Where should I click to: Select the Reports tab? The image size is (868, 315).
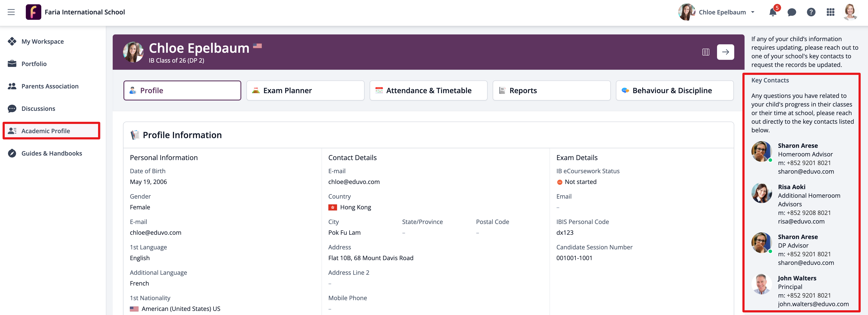pos(551,90)
